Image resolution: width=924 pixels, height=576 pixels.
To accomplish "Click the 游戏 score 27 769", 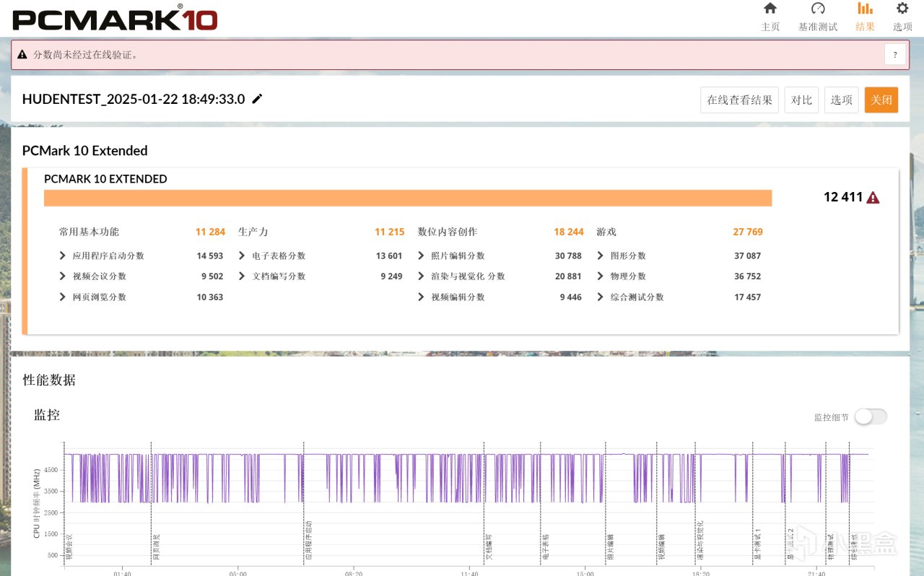I will [748, 232].
